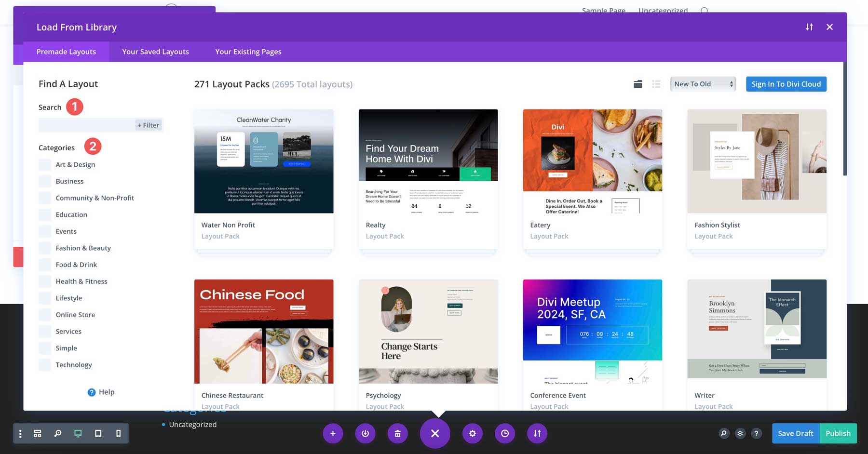The width and height of the screenshot is (868, 454).
Task: Open the Water Non Profit layout pack thumbnail
Action: pyautogui.click(x=264, y=161)
